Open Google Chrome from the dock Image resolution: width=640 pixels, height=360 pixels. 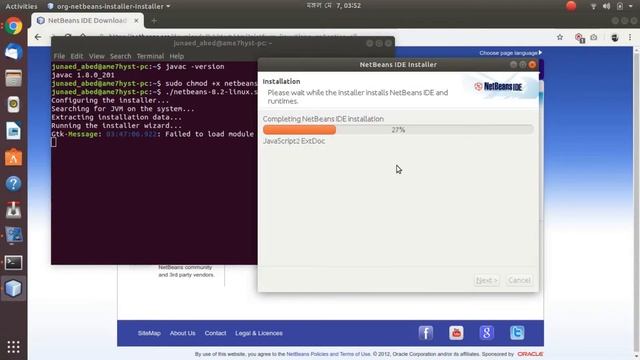point(13,26)
